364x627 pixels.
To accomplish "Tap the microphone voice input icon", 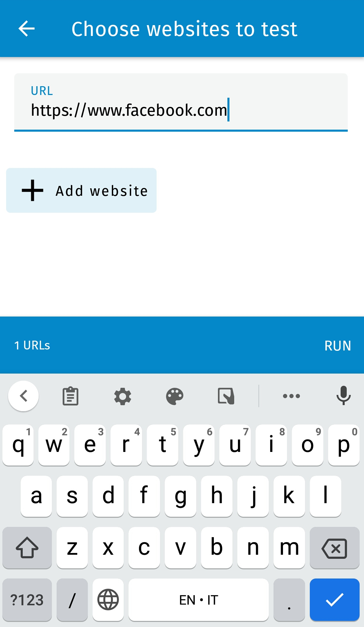I will pos(343,396).
